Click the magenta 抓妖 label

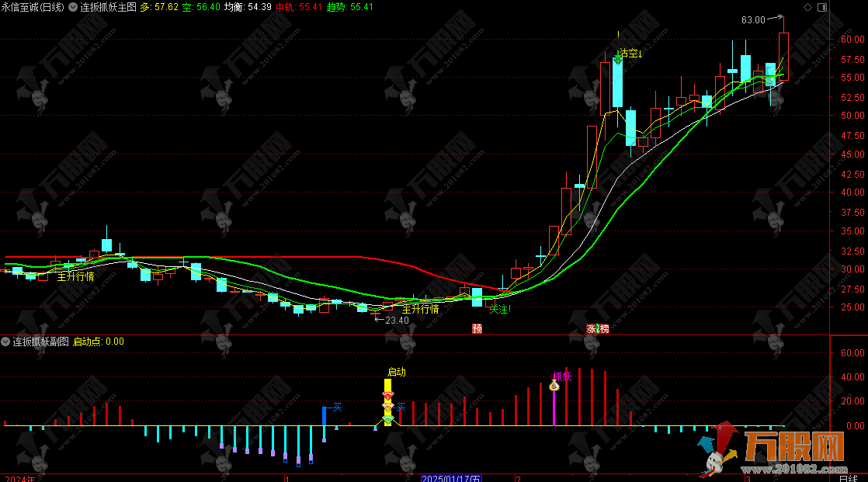(562, 376)
